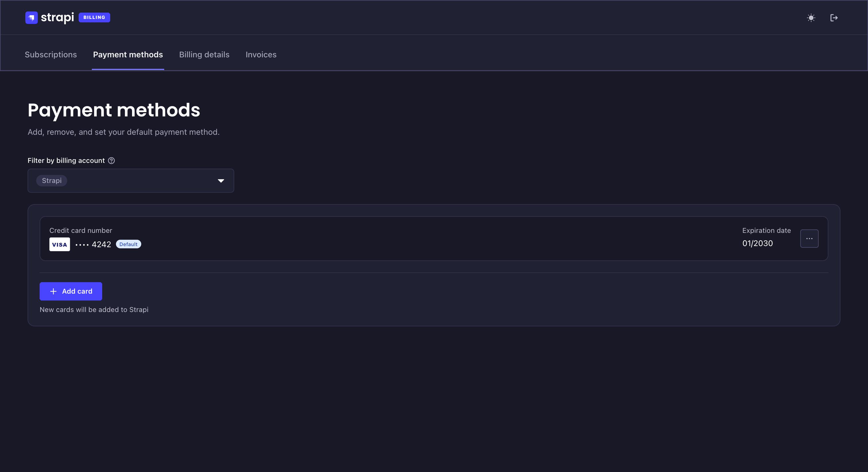Open the three-dot menu for card 4242
868x472 pixels.
point(809,238)
